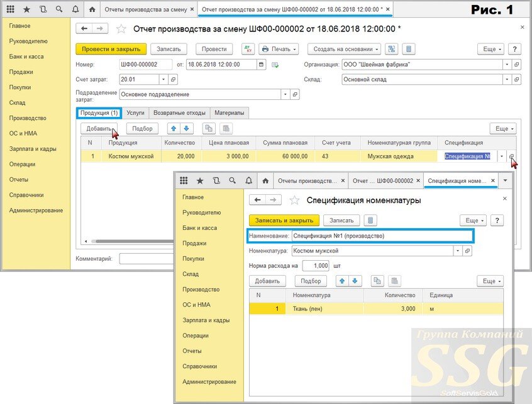Click Провести и закрыть button

coord(111,49)
